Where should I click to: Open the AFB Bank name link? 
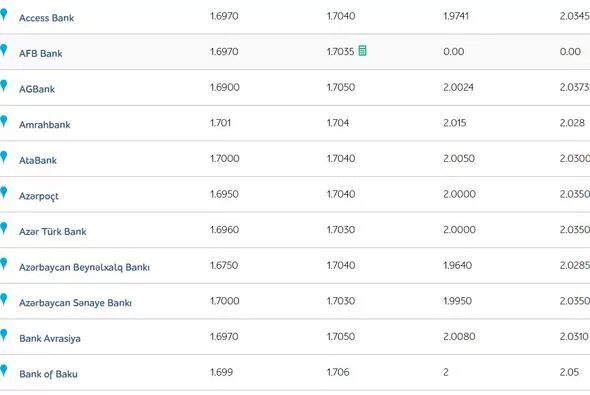pos(41,53)
